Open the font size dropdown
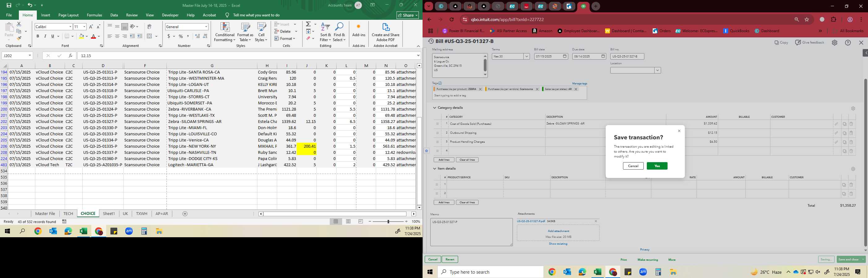 (x=84, y=27)
